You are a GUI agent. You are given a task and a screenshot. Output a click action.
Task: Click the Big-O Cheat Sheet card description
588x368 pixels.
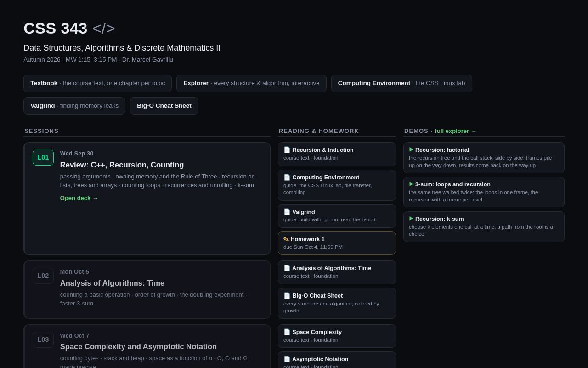pos(331,307)
